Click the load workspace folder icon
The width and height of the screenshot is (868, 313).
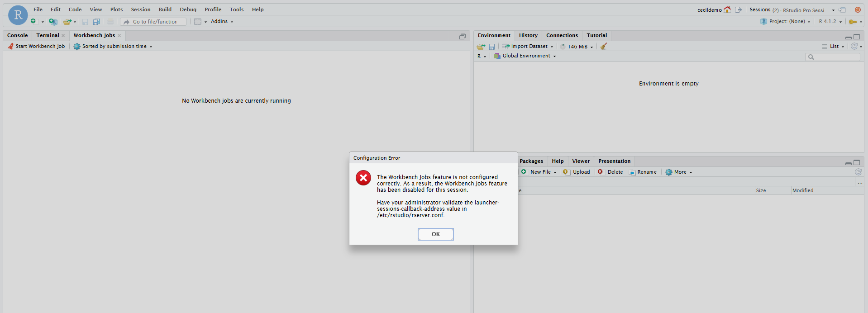[x=481, y=46]
